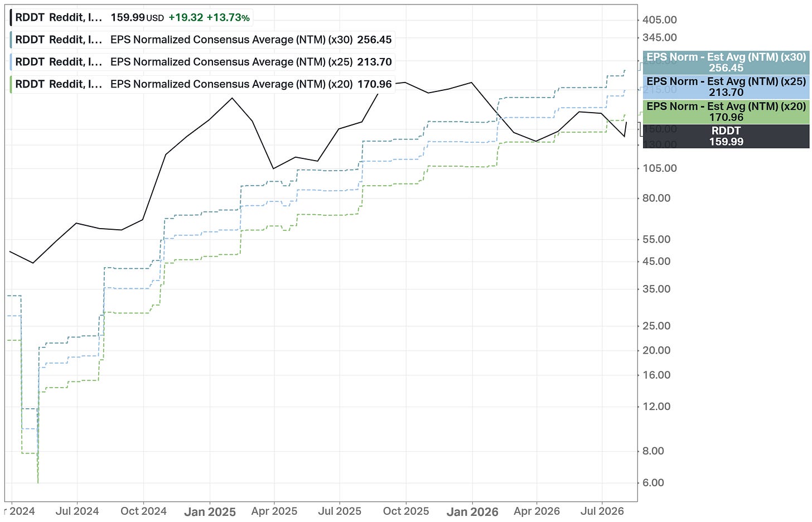Click the 12.00 label on the price axis
This screenshot has height=522, width=812.
[x=656, y=407]
